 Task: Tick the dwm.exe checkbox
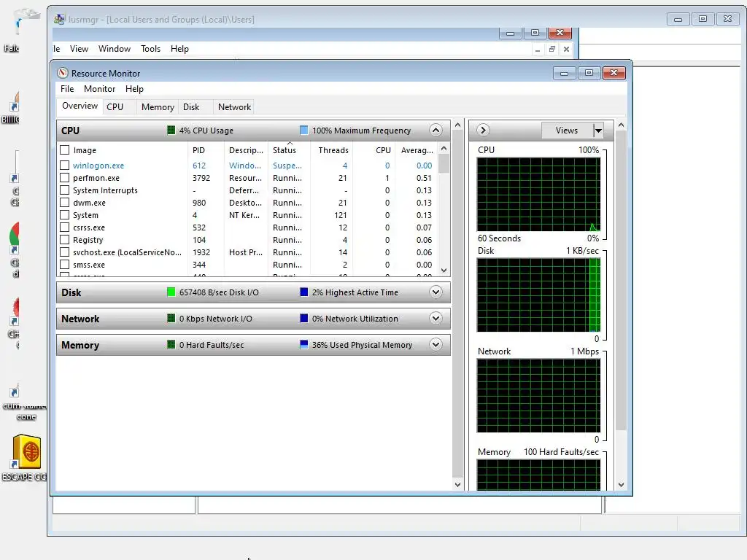(65, 203)
